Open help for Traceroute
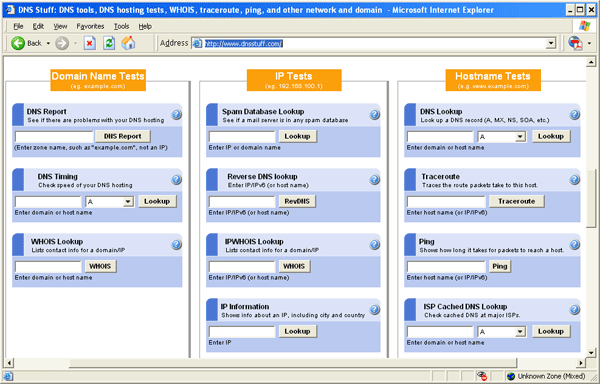 pos(574,179)
